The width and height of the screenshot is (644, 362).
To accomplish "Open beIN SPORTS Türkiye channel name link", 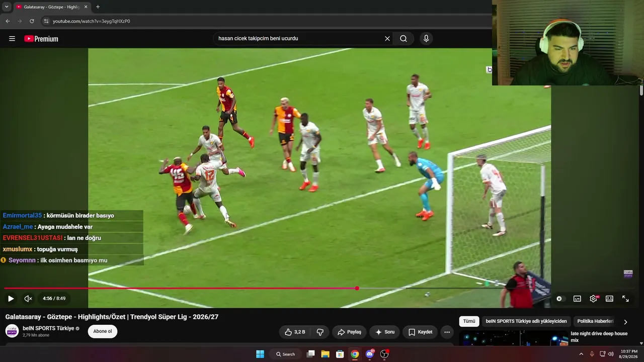I will pos(48,328).
